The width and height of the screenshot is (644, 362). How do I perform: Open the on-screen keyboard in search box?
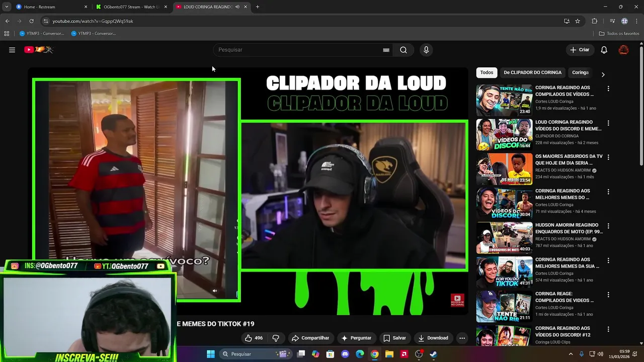[386, 50]
